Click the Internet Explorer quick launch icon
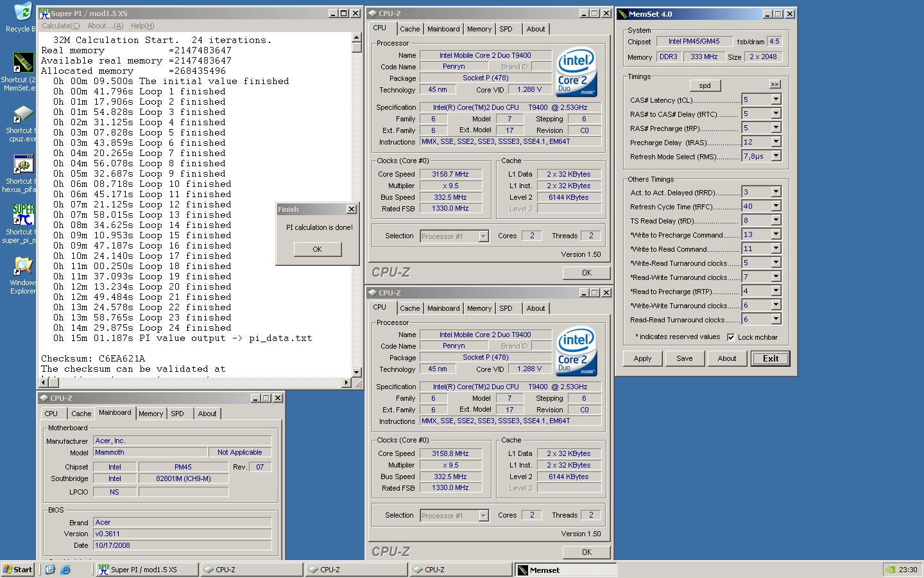This screenshot has width=924, height=578. pos(65,570)
